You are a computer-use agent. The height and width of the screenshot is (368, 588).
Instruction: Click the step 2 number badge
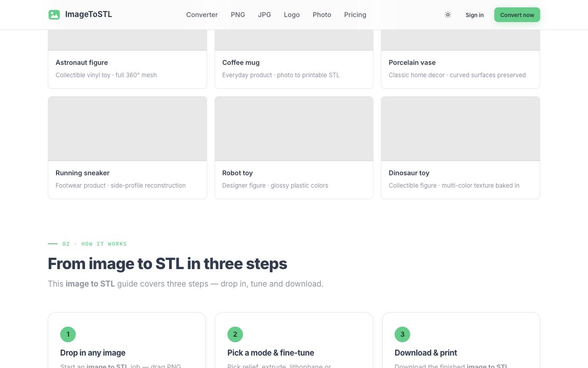(x=235, y=334)
